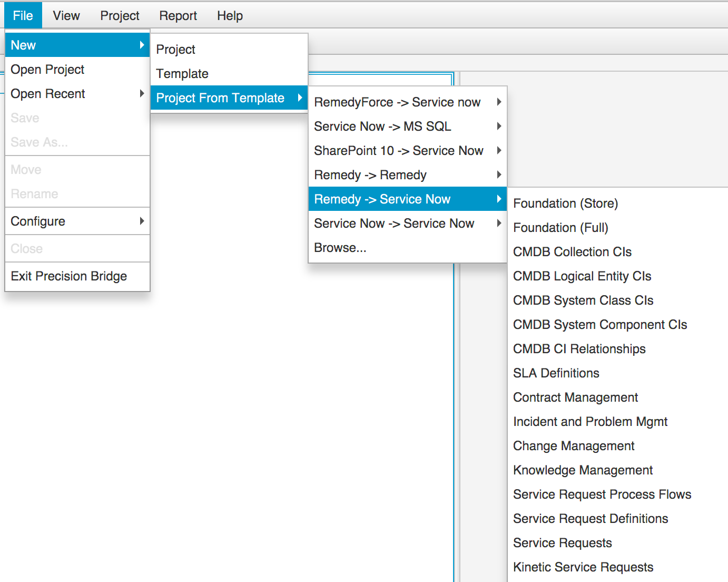
Task: Expand the Open Recent submenu
Action: tap(77, 93)
